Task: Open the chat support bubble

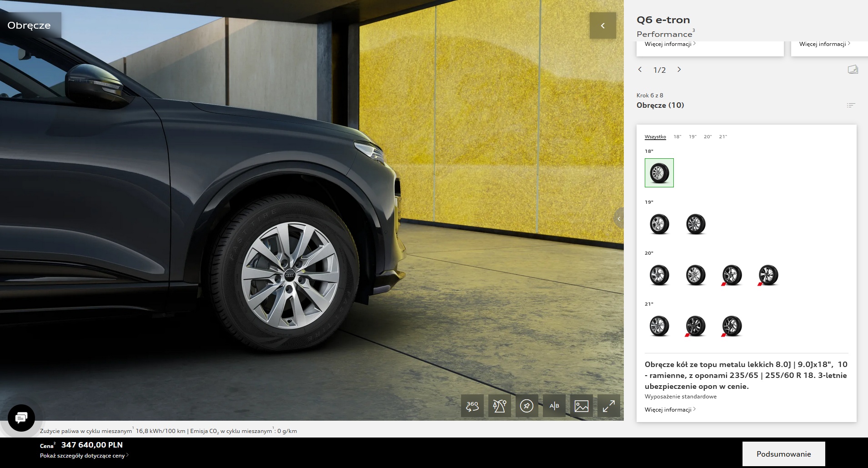Action: 21,418
